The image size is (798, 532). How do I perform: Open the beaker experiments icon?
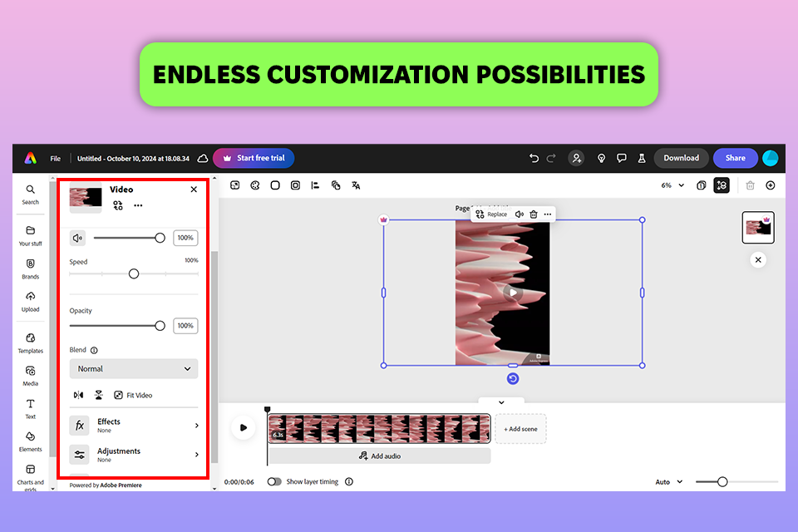click(x=642, y=158)
